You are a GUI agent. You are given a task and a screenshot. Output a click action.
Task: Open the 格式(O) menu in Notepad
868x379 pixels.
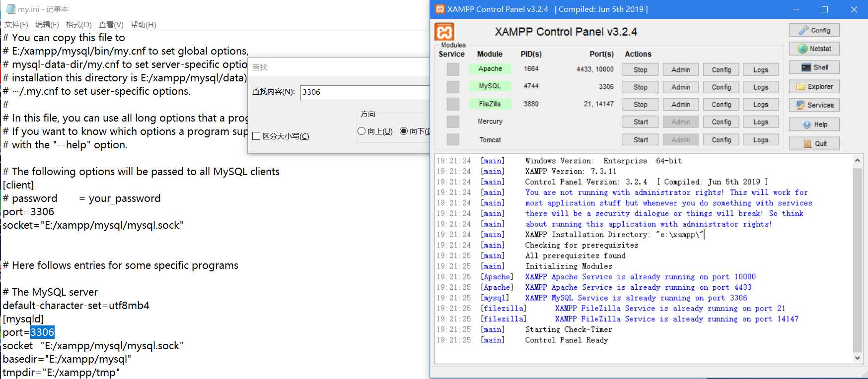click(79, 24)
